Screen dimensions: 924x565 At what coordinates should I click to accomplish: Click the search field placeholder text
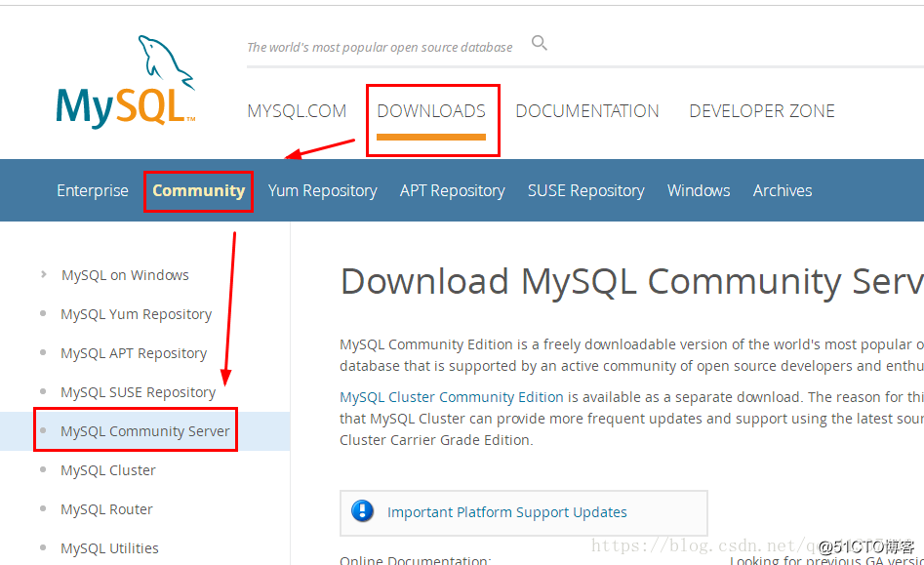pyautogui.click(x=380, y=47)
